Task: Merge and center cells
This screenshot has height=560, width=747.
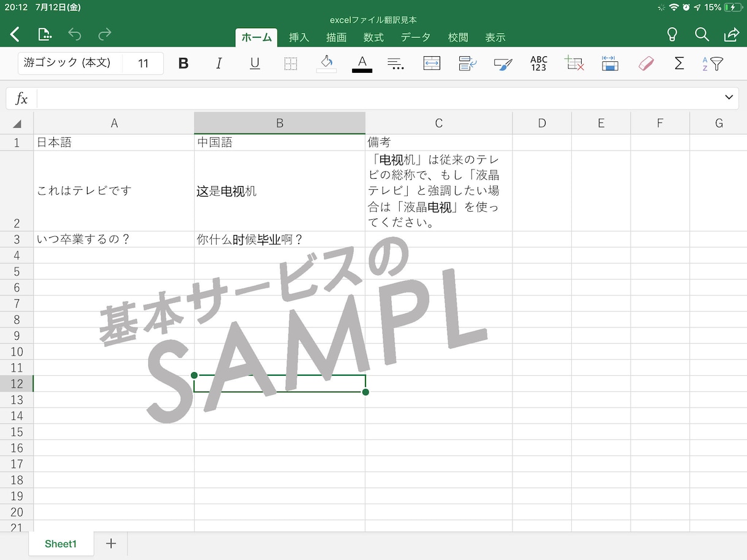Action: (x=432, y=64)
